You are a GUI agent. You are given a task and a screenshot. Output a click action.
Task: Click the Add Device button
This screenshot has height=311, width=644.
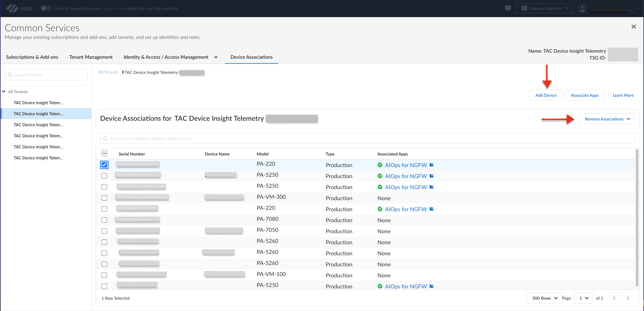point(545,95)
